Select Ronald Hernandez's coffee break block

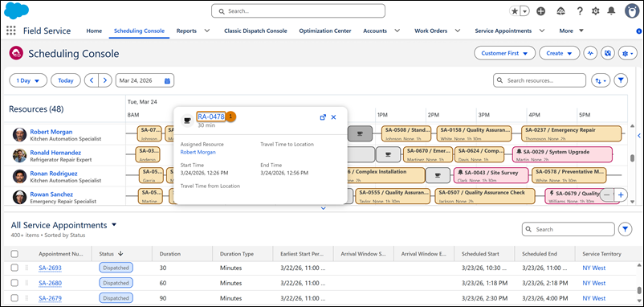click(x=388, y=154)
